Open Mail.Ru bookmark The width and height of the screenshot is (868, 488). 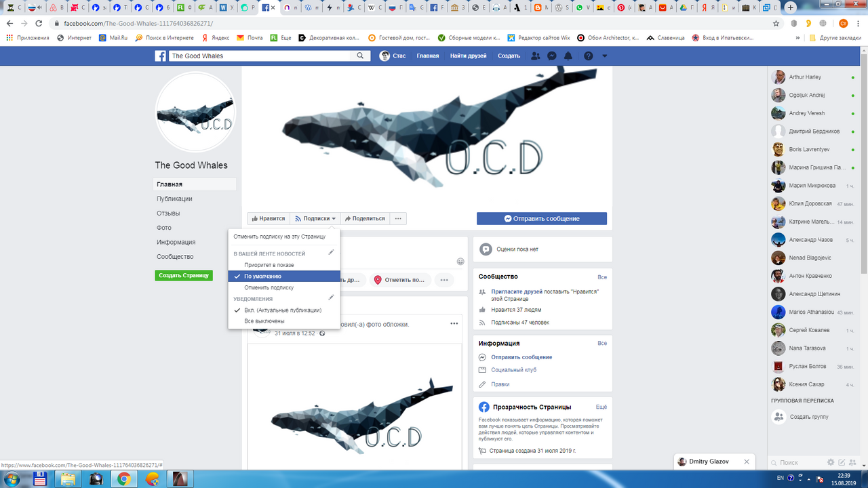pos(113,38)
